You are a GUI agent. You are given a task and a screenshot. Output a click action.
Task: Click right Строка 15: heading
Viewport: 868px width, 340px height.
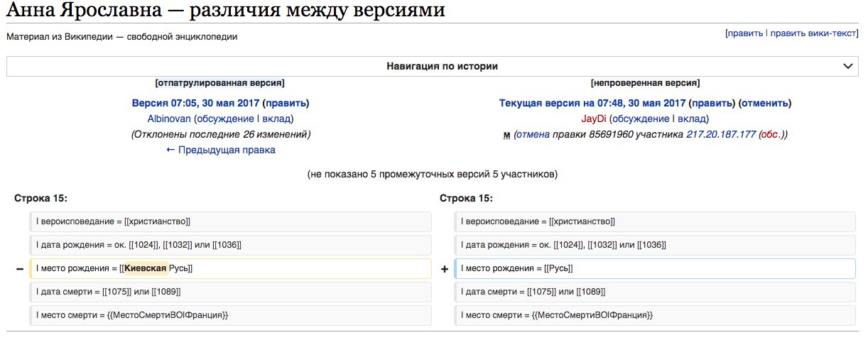point(466,198)
